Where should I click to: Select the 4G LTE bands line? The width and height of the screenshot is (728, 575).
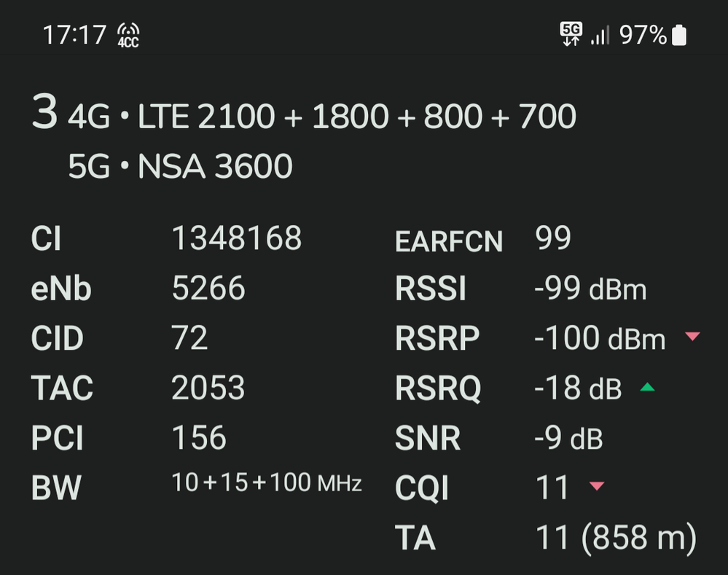tap(322, 116)
